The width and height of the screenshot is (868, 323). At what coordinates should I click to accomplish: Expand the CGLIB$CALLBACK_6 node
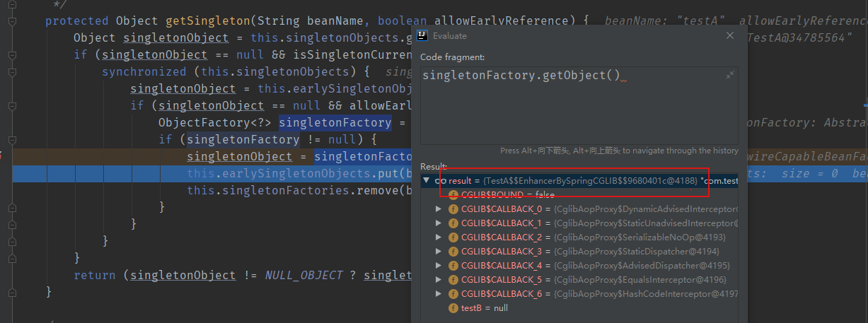(439, 294)
